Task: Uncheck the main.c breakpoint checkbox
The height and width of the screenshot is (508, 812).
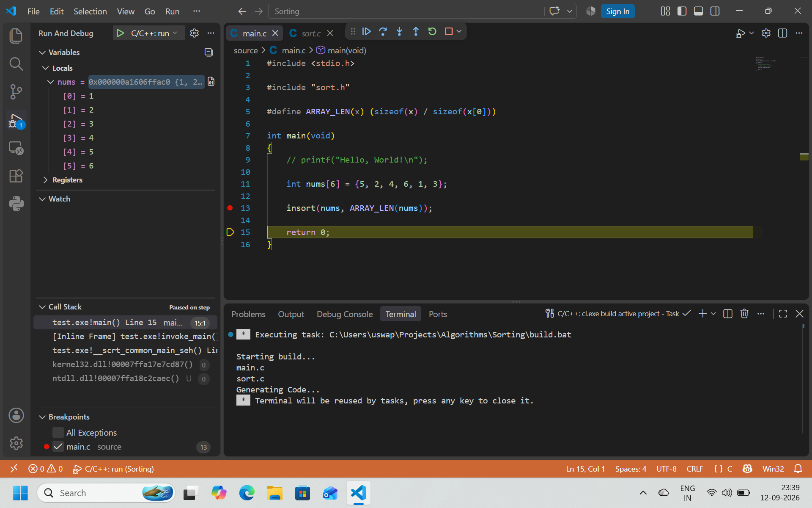Action: tap(58, 447)
